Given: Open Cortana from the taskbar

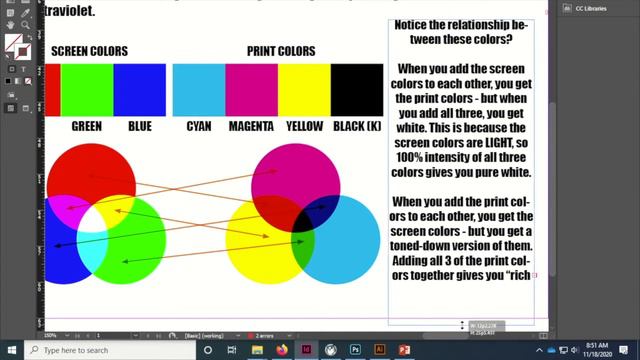Looking at the screenshot, I should coord(208,350).
